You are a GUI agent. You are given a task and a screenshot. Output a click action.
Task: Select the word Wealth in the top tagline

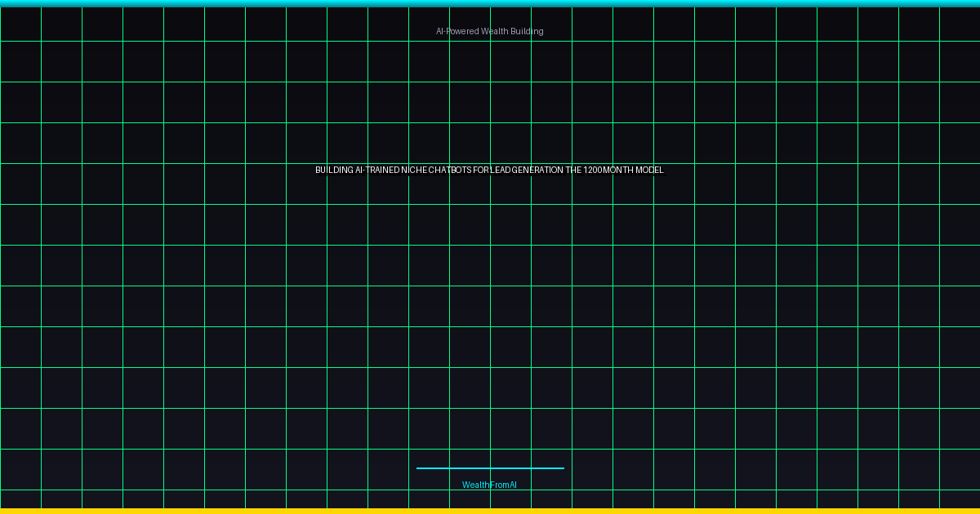coord(496,31)
